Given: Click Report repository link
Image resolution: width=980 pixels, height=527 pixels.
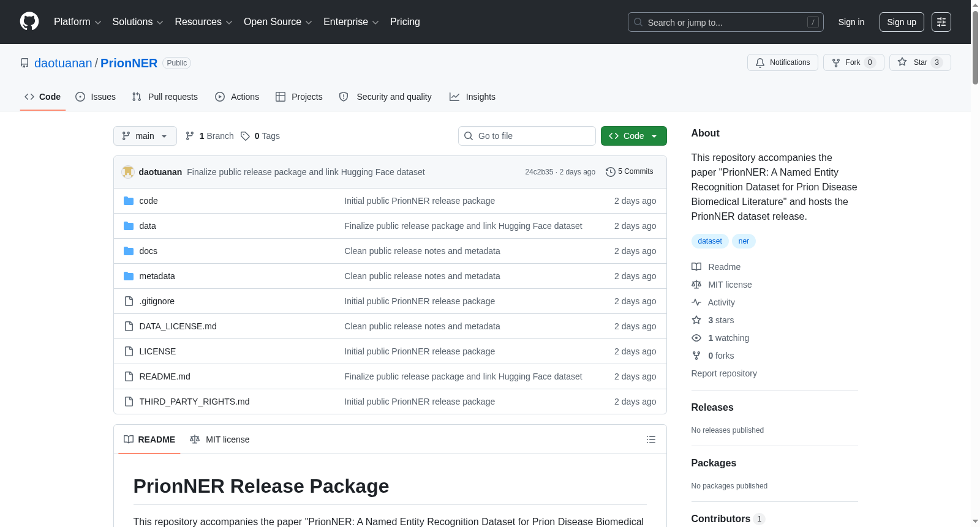Looking at the screenshot, I should (724, 373).
